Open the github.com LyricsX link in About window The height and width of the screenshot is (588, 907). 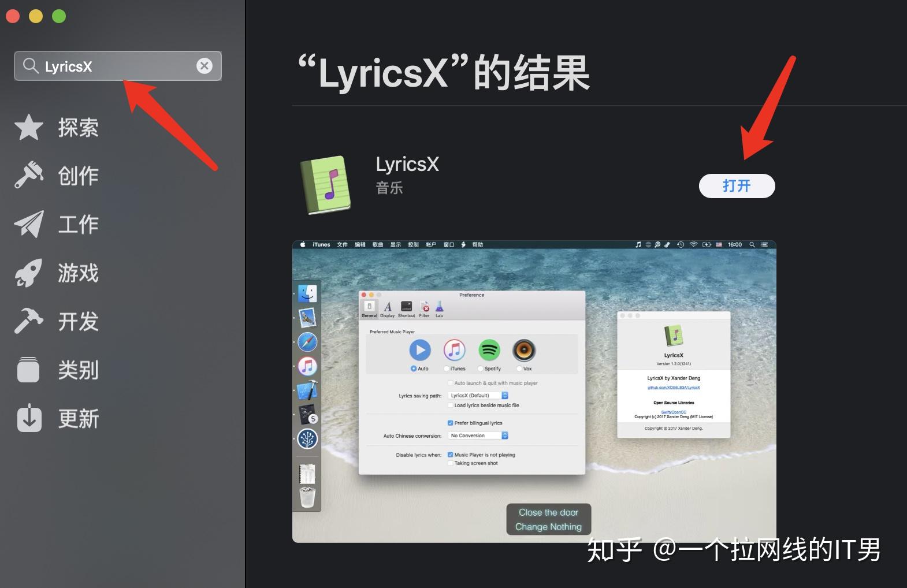click(x=674, y=388)
